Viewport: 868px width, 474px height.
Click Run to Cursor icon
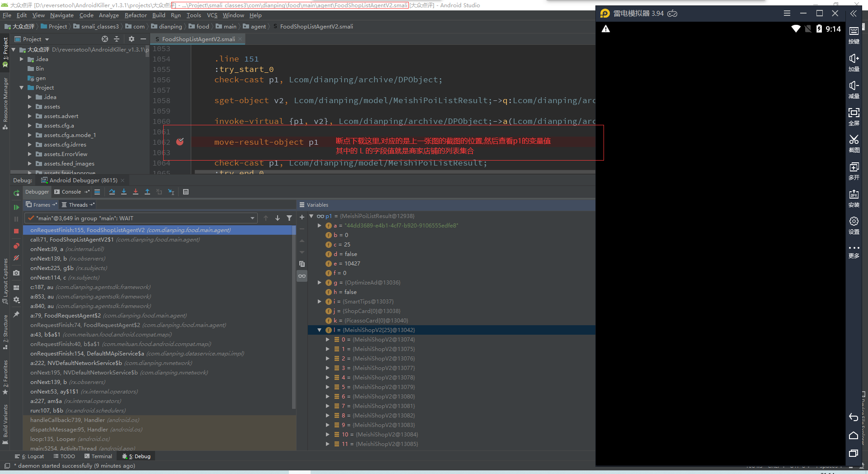(x=171, y=192)
